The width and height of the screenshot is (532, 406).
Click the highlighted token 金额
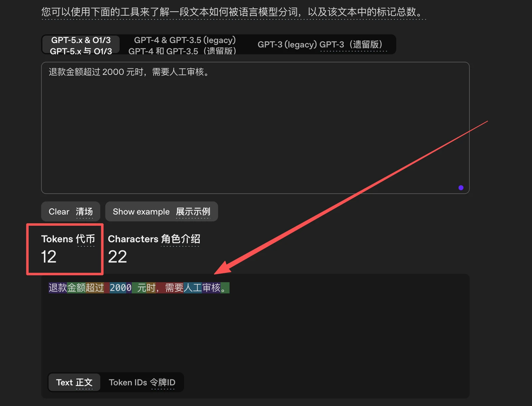pyautogui.click(x=76, y=288)
